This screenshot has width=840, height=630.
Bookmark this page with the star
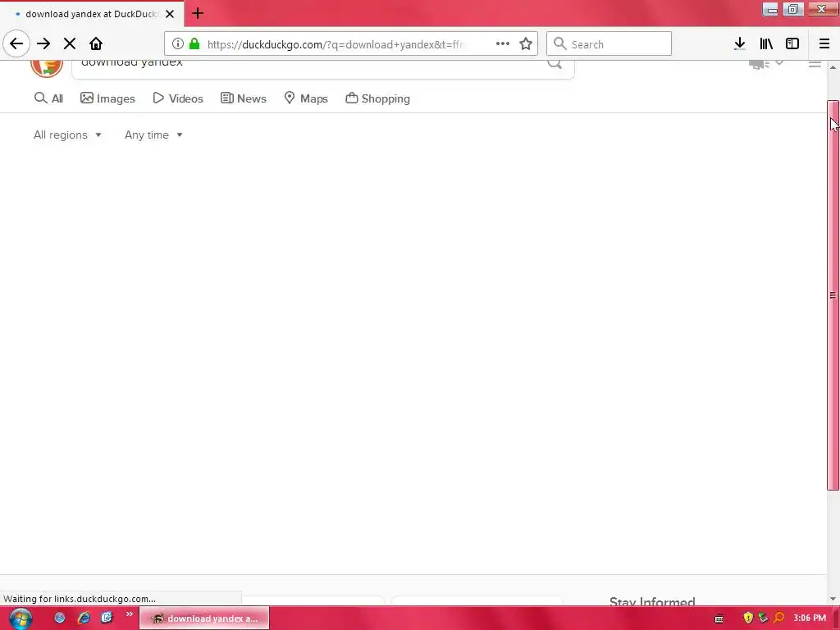pos(526,44)
